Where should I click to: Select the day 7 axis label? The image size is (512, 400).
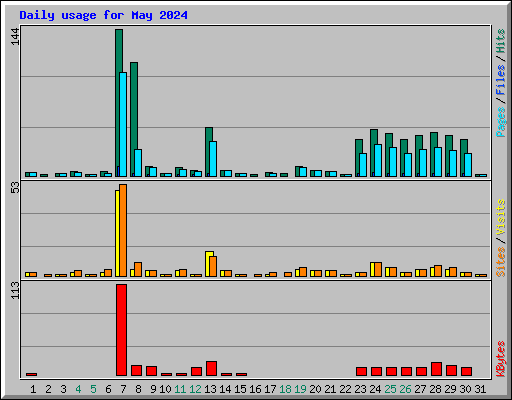point(123,389)
